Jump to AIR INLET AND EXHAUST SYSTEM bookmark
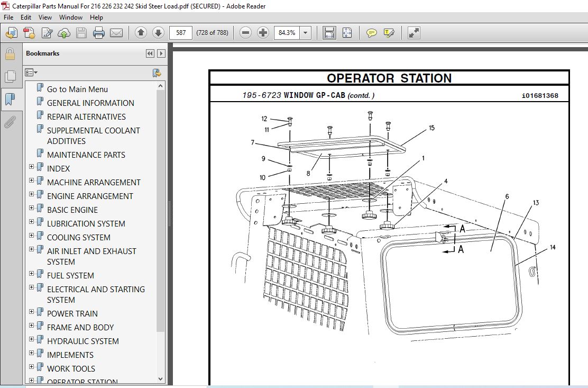The image size is (588, 388). pyautogui.click(x=91, y=256)
